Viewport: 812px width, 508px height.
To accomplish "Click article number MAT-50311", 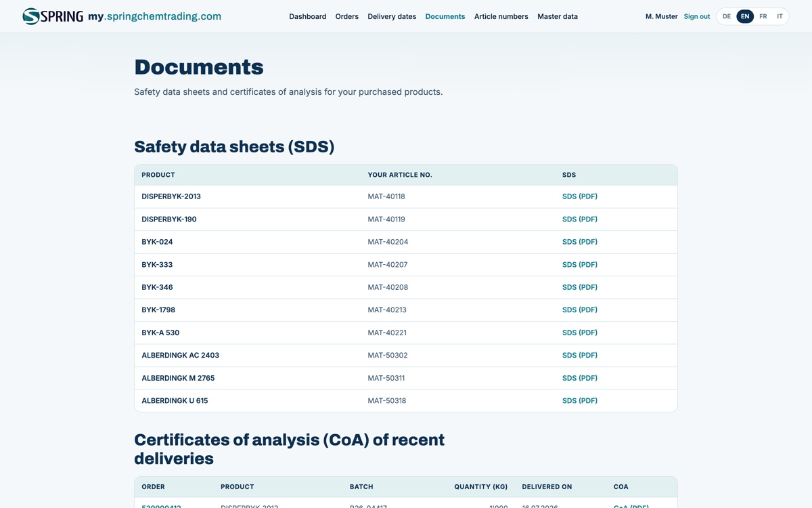I will pyautogui.click(x=386, y=378).
